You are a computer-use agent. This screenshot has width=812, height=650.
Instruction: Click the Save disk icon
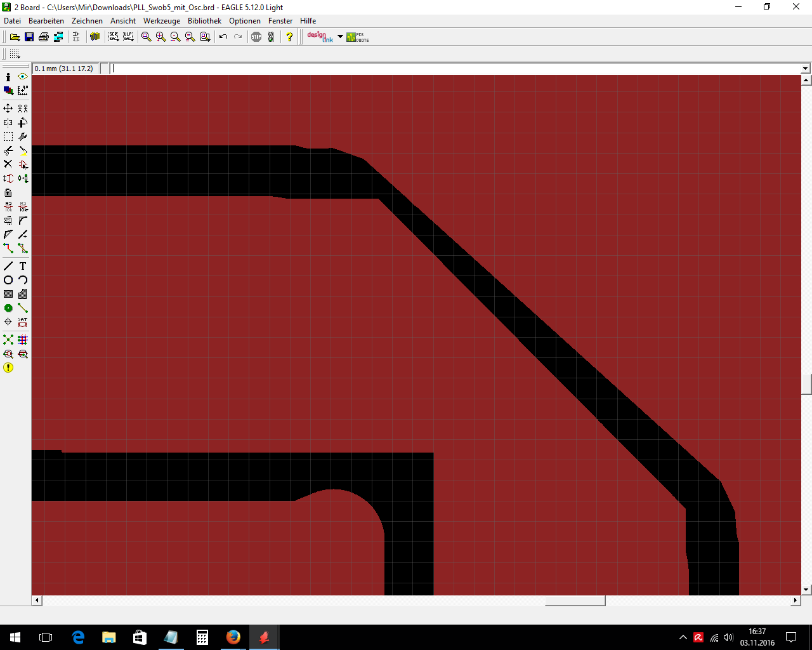pos(29,37)
